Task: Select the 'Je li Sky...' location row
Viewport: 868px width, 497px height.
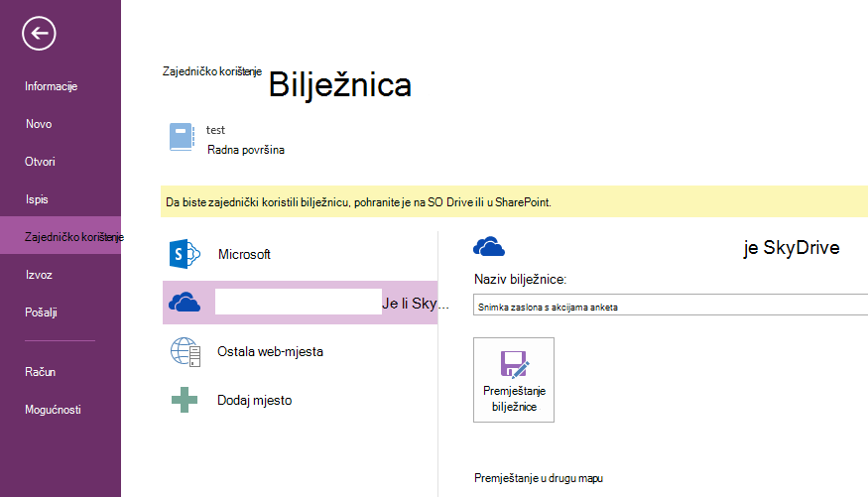Action: coord(300,303)
